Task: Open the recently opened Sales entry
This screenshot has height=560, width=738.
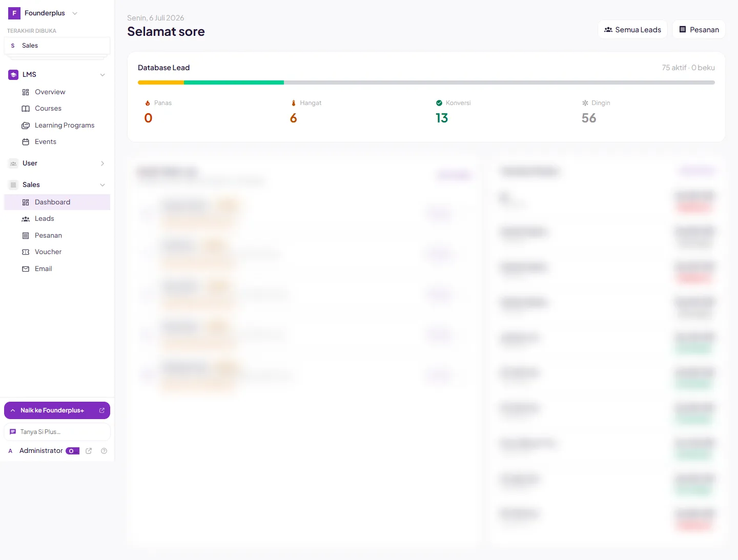Action: pyautogui.click(x=57, y=46)
